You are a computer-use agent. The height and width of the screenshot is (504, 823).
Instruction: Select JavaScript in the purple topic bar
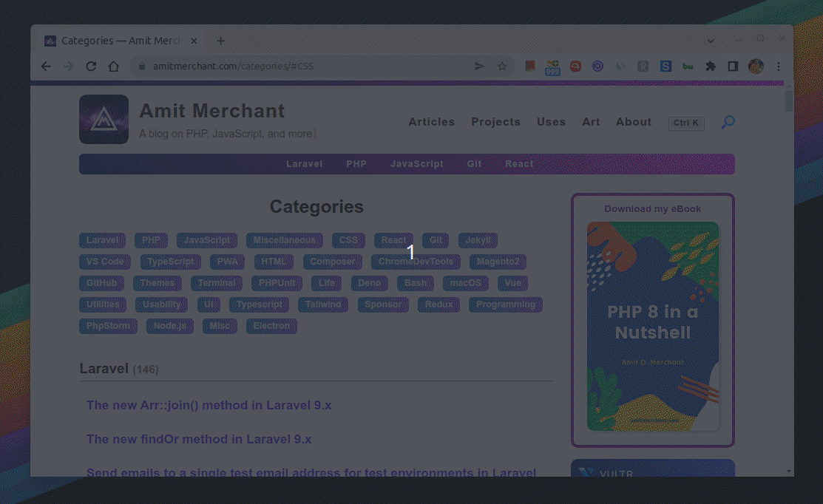point(417,164)
